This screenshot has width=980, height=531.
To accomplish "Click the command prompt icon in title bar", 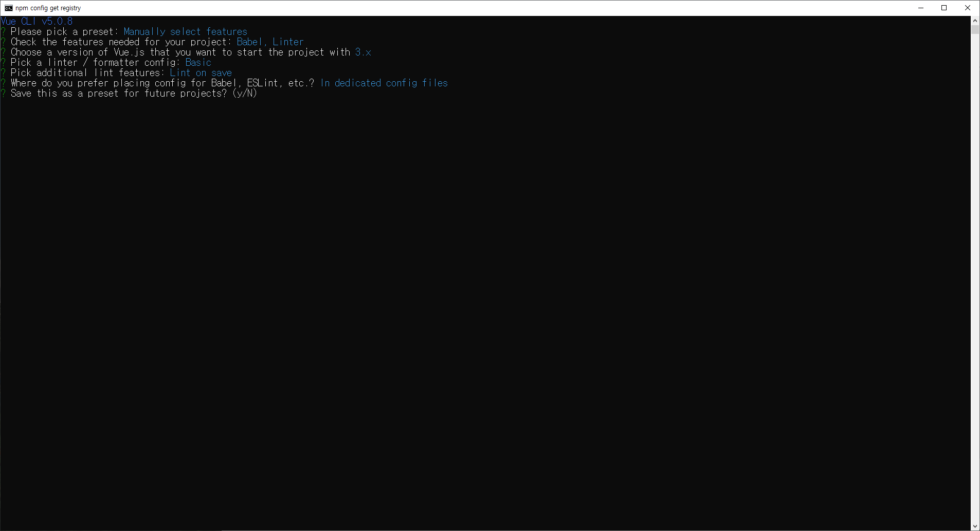I will (8, 8).
